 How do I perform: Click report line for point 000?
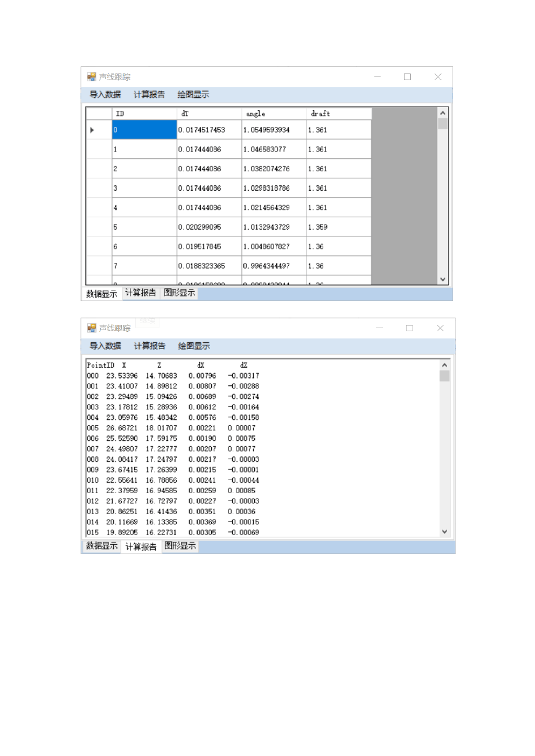[173, 376]
